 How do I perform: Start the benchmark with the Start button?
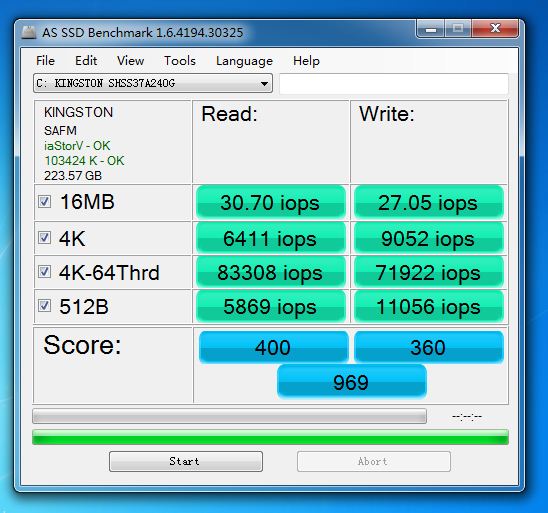(x=186, y=461)
